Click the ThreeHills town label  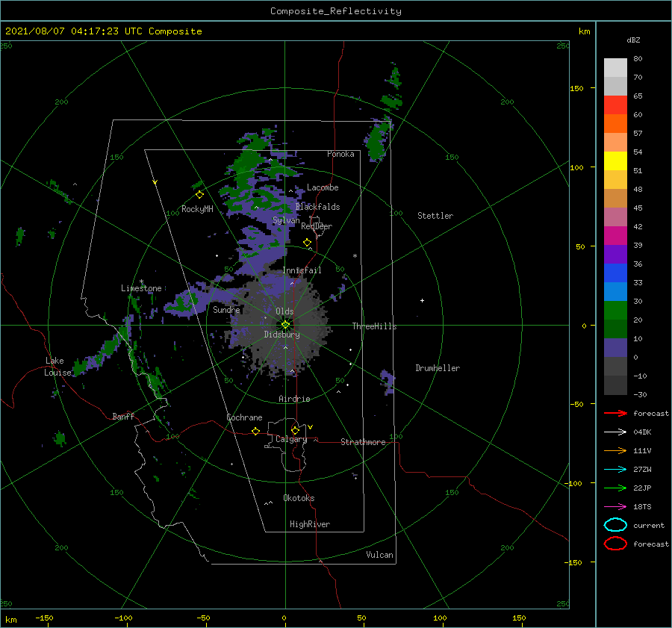(x=374, y=326)
